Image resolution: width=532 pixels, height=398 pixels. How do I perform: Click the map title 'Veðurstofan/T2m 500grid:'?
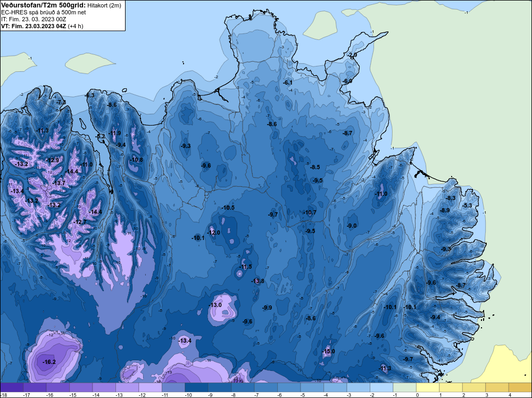[44, 5]
